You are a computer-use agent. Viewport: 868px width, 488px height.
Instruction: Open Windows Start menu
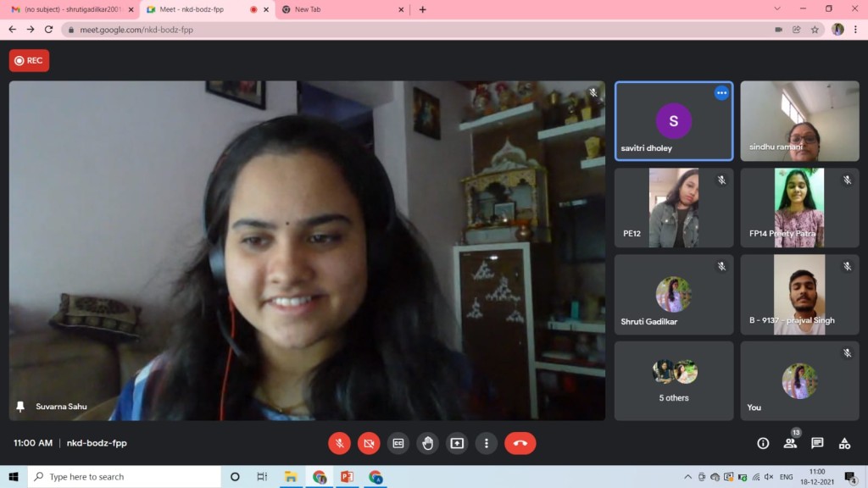click(14, 477)
